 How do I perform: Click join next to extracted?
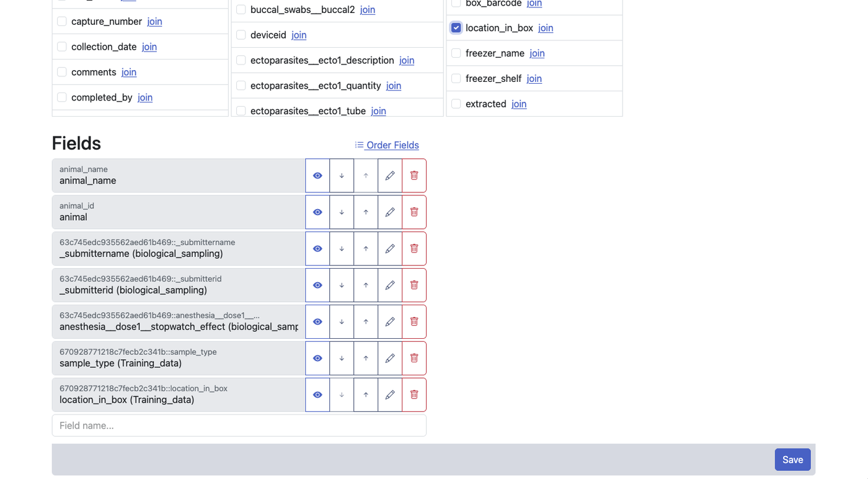point(519,104)
